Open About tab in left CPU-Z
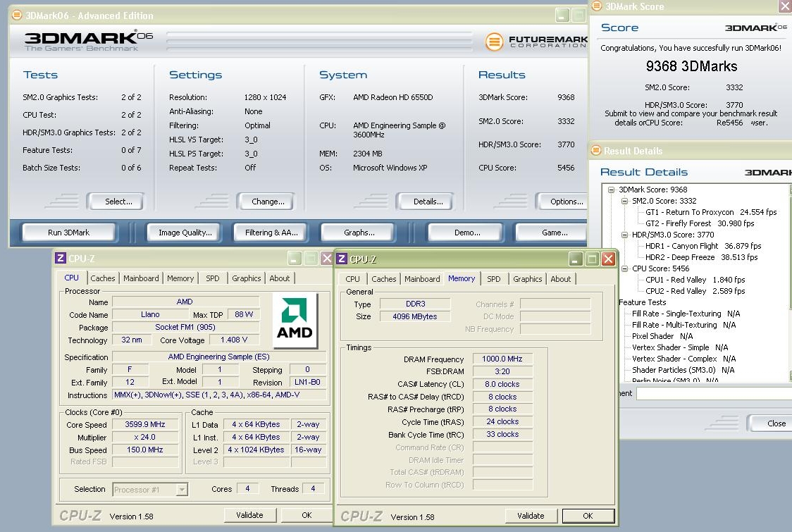792x532 pixels. click(x=279, y=278)
